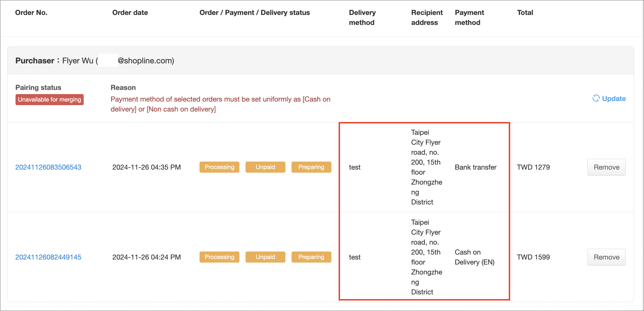The width and height of the screenshot is (644, 311).
Task: Open order 20241126083506543 link
Action: [48, 167]
